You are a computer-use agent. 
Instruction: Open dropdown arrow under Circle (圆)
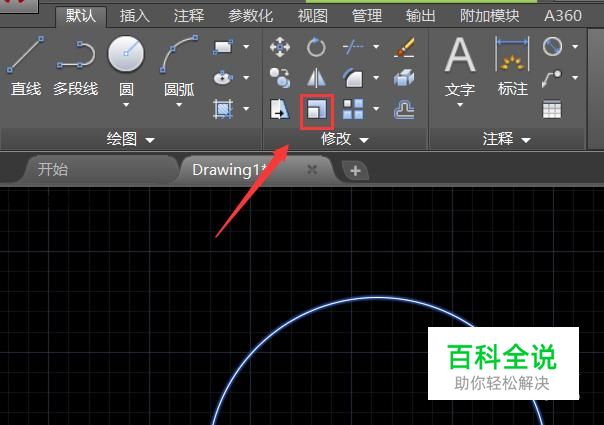coord(126,104)
